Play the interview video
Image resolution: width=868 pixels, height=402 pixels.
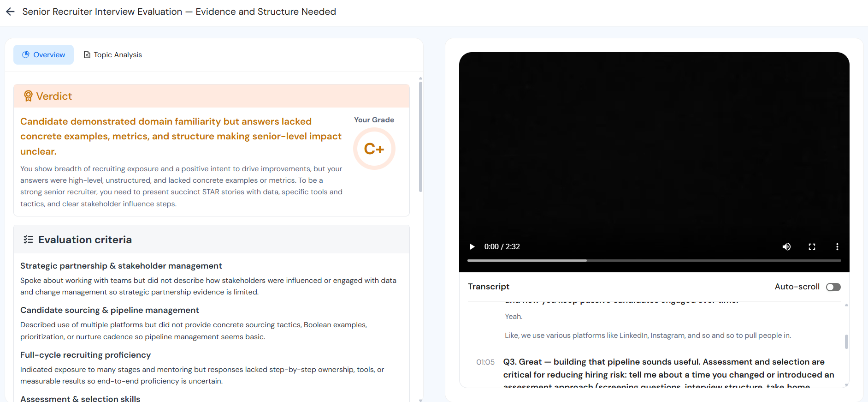tap(472, 246)
